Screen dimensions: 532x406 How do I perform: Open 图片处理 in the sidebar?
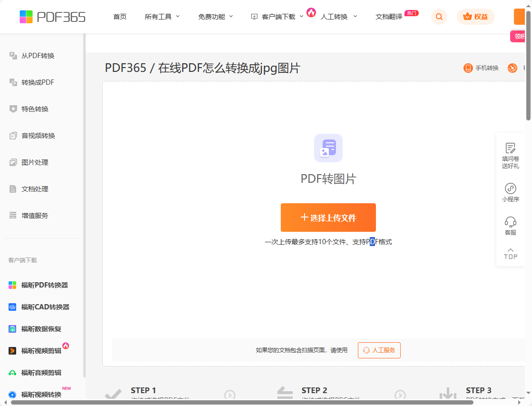point(35,162)
